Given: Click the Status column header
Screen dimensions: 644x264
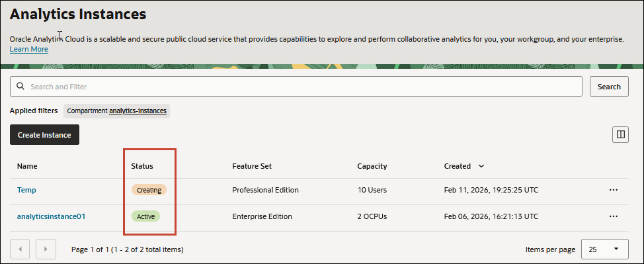Looking at the screenshot, I should pyautogui.click(x=141, y=166).
